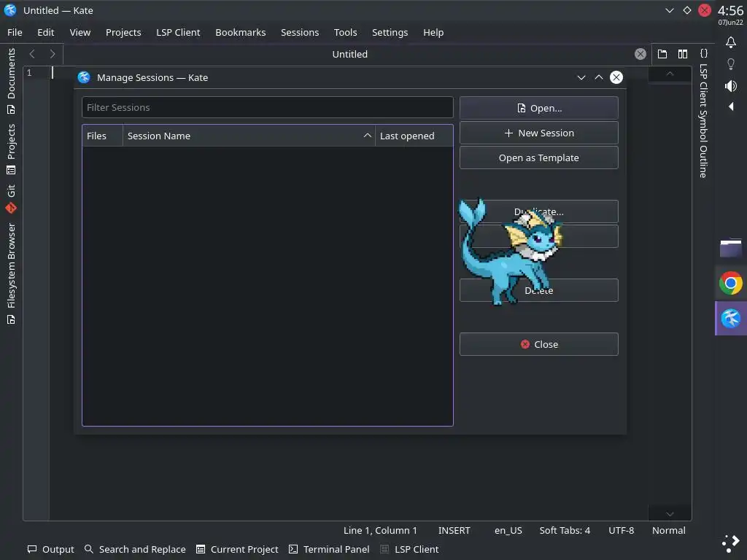This screenshot has width=747, height=560.
Task: Toggle the LSP Client bottom panel
Action: [410, 550]
